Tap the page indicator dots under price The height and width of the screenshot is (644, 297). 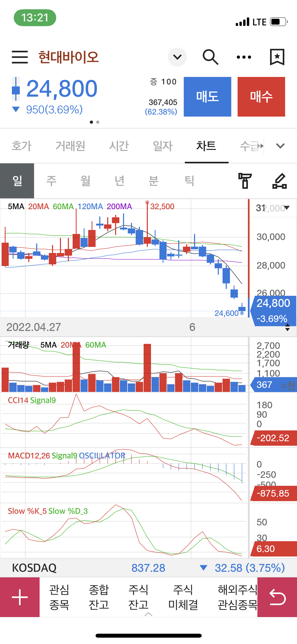(x=95, y=122)
